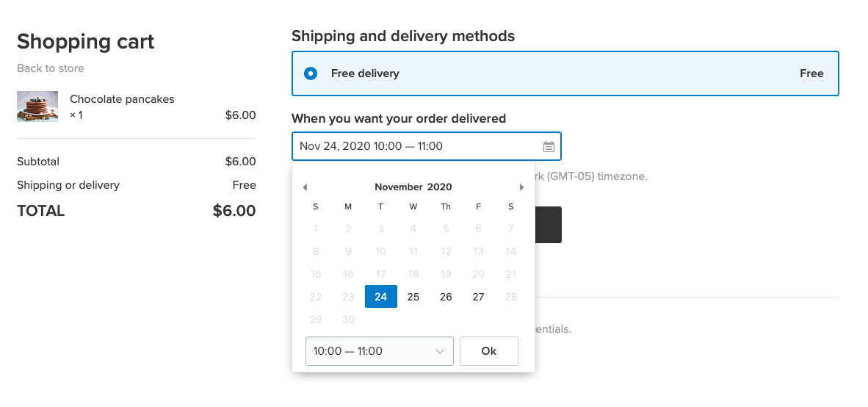
Task: Click the Free price label on delivery option
Action: click(811, 73)
